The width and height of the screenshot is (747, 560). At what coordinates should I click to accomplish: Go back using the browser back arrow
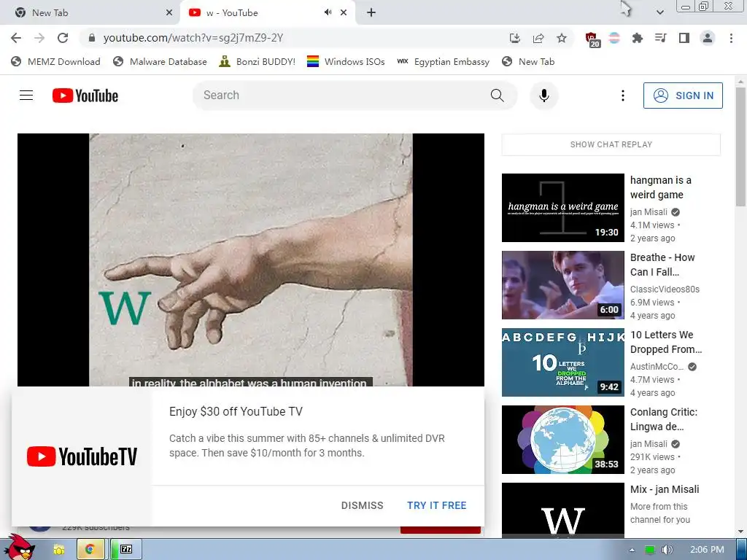(x=16, y=38)
